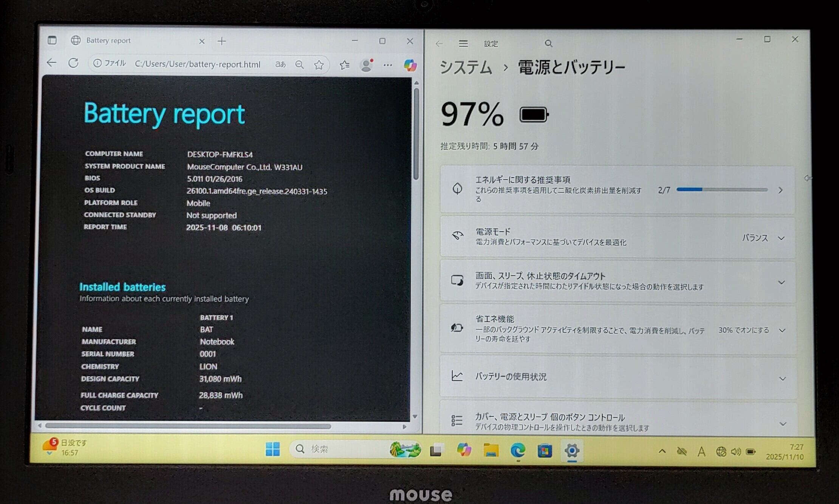Image resolution: width=839 pixels, height=504 pixels.
Task: Open the favorites list icon
Action: coord(344,65)
